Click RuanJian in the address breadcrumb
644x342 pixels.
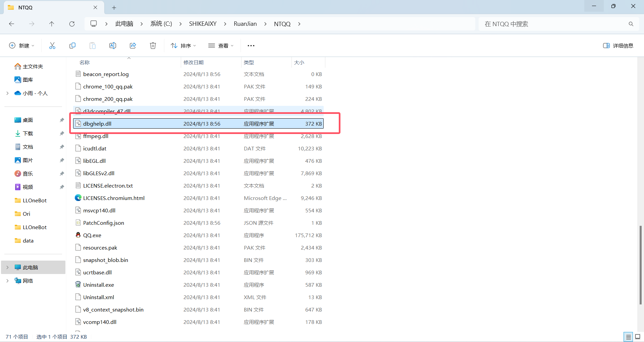[245, 24]
